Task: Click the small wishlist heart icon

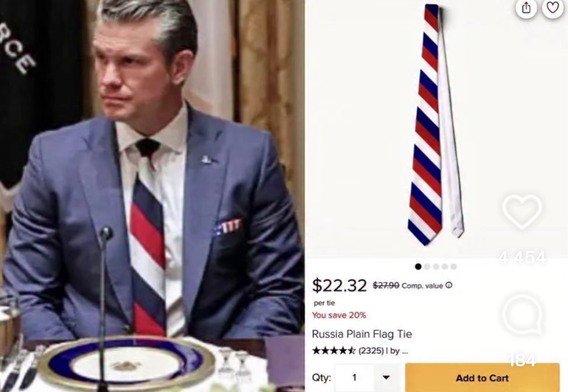Action: (x=552, y=8)
